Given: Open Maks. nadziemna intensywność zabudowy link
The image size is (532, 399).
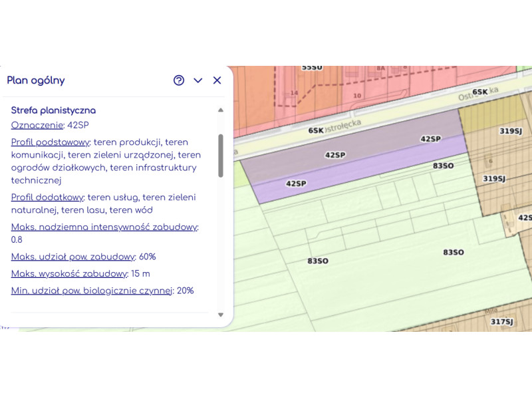Looking at the screenshot, I should pos(104,227).
